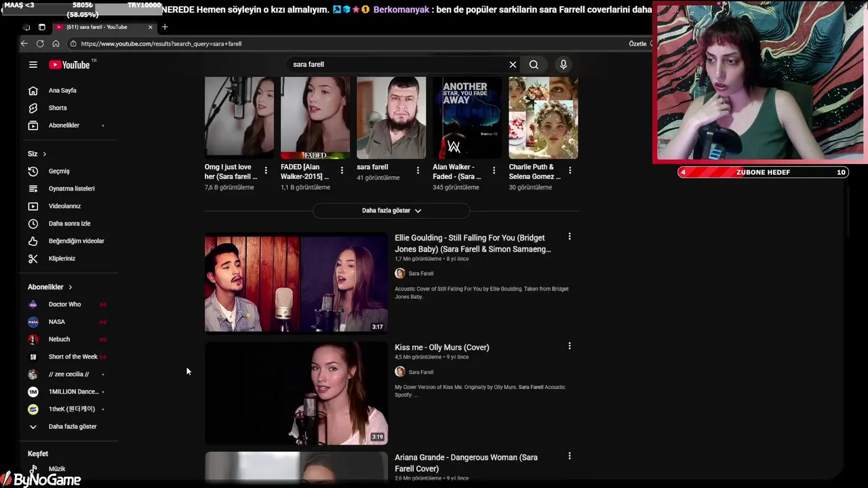Viewport: 868px width, 488px height.
Task: Clear the search text with the X
Action: click(513, 64)
